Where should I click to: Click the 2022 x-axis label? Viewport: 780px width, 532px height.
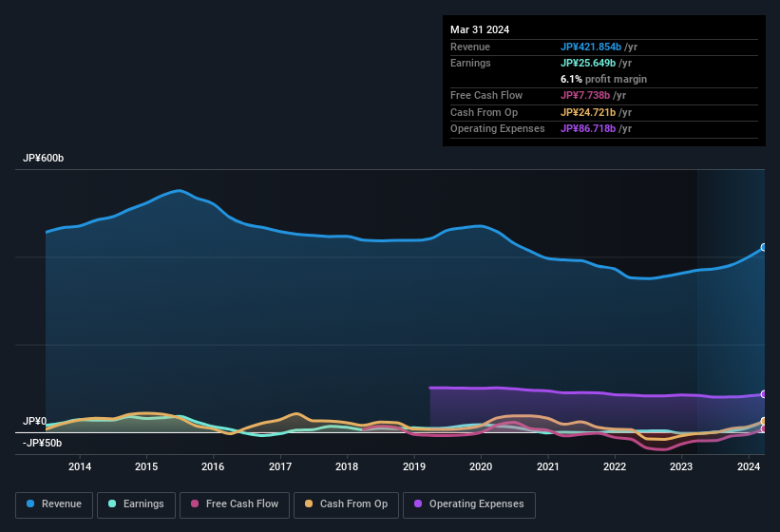(615, 466)
